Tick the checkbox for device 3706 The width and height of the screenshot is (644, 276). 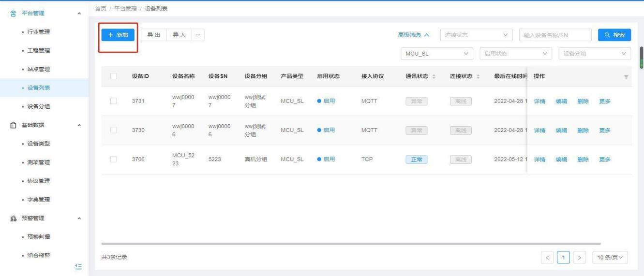113,160
